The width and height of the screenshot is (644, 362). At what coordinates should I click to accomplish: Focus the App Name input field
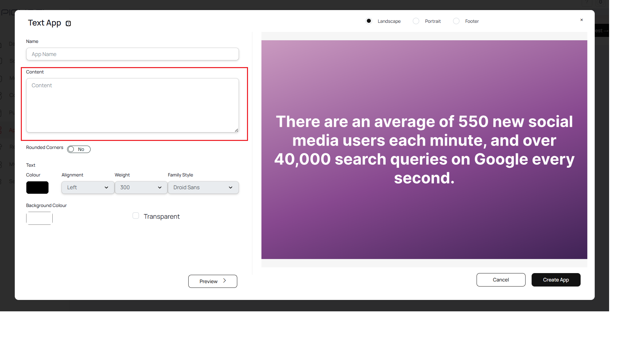click(x=132, y=54)
